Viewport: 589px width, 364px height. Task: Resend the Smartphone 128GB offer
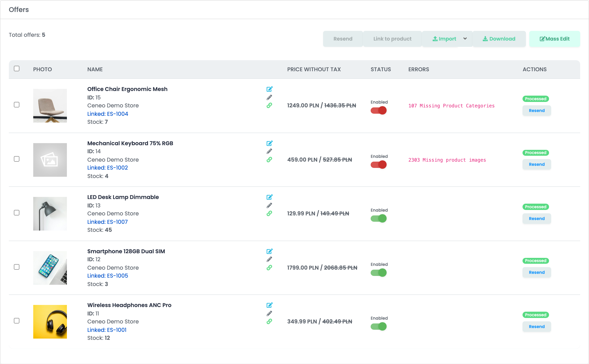537,273
